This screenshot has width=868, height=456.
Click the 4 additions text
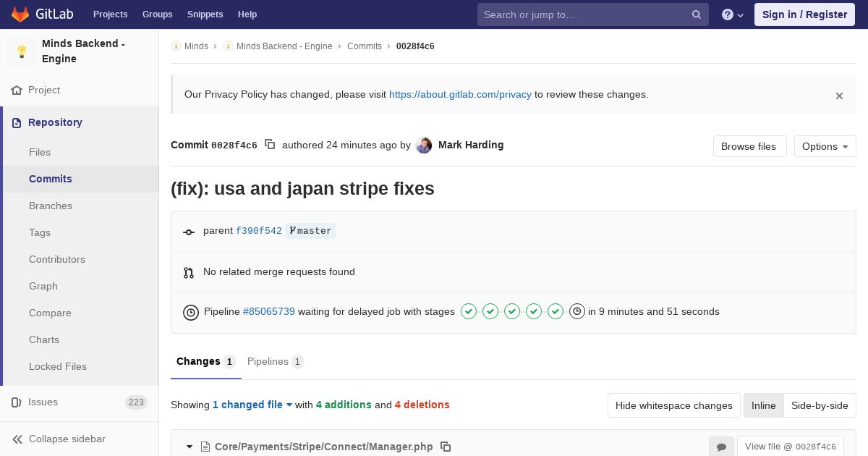tap(344, 405)
